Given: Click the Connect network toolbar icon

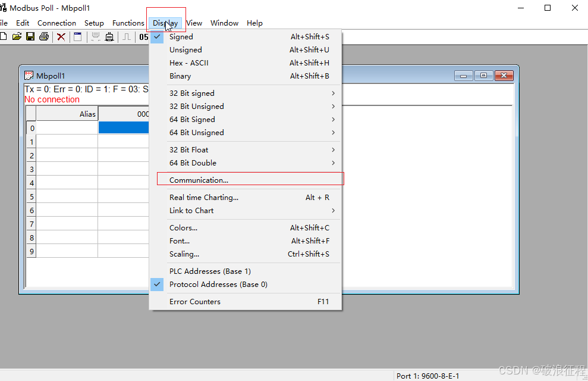Looking at the screenshot, I should (96, 37).
